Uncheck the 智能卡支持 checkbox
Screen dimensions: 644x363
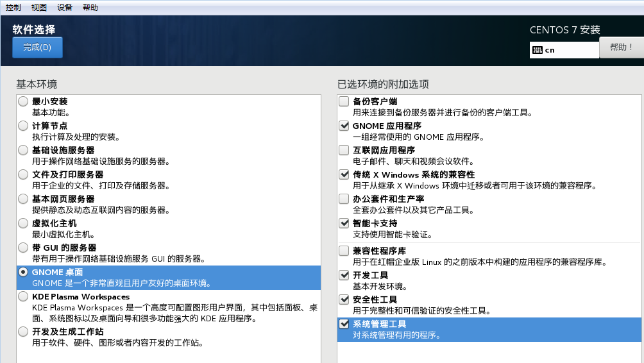[344, 223]
